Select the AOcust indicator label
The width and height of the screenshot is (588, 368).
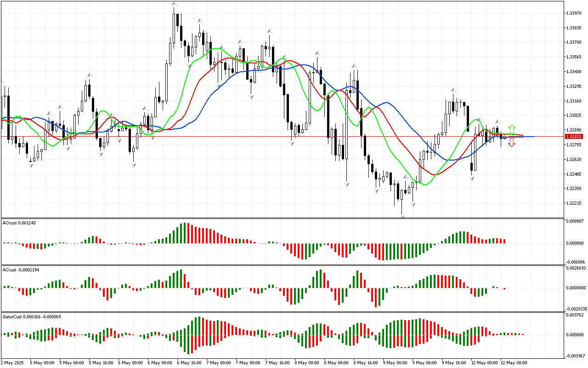coord(19,223)
